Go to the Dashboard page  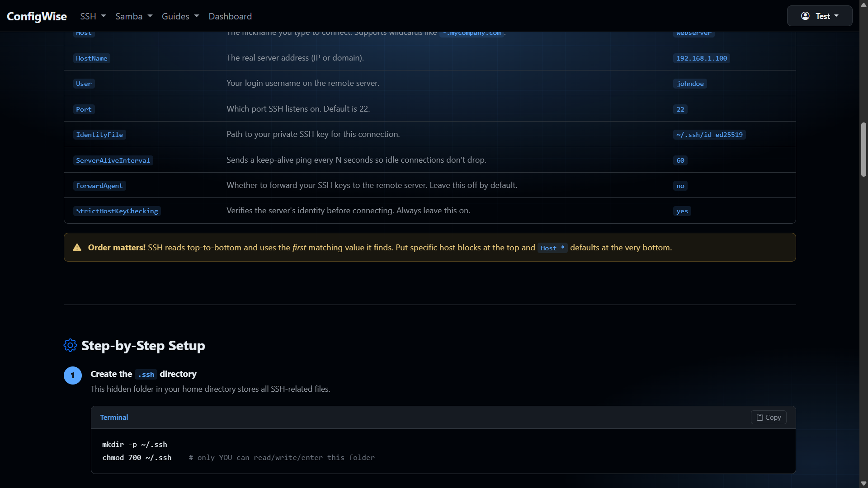pos(230,16)
